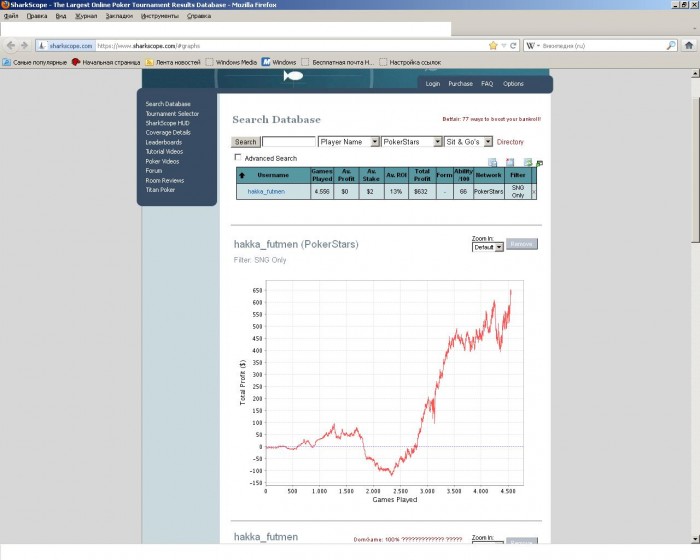
Task: Open the Инструменты menu
Action: 159,16
